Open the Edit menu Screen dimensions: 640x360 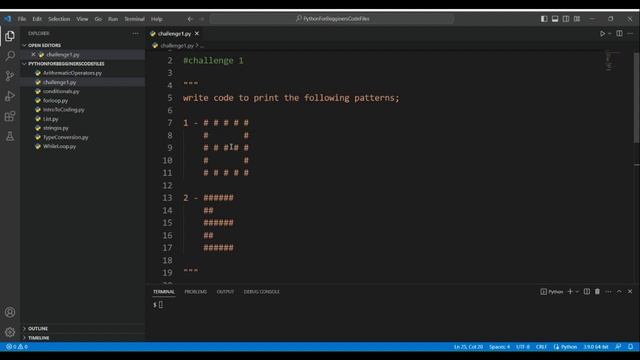tap(37, 19)
